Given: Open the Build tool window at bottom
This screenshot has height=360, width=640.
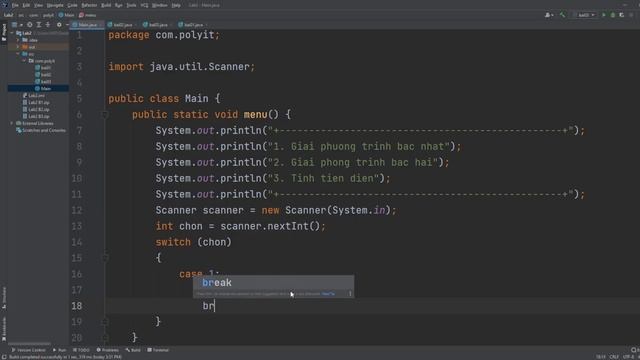Looking at the screenshot, I should pyautogui.click(x=133, y=350).
